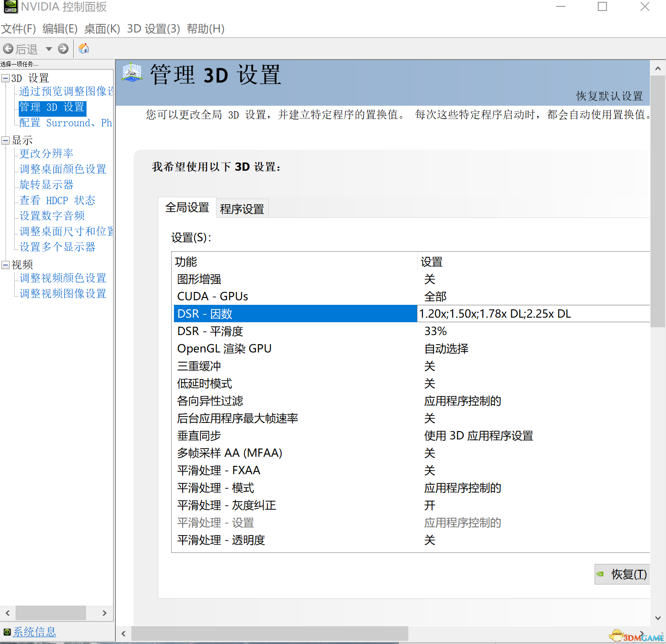Click the Home icon in toolbar

pyautogui.click(x=84, y=49)
